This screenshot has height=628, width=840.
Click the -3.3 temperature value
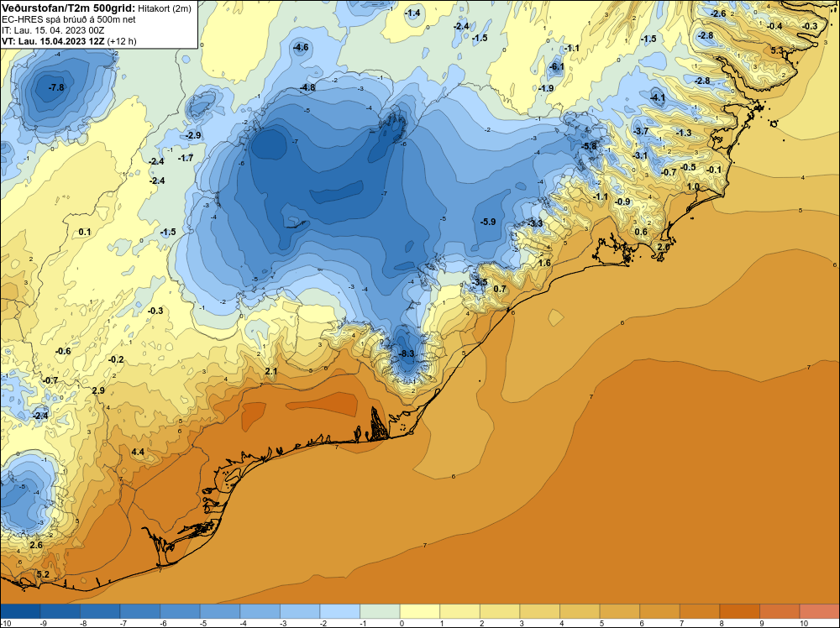(x=535, y=223)
